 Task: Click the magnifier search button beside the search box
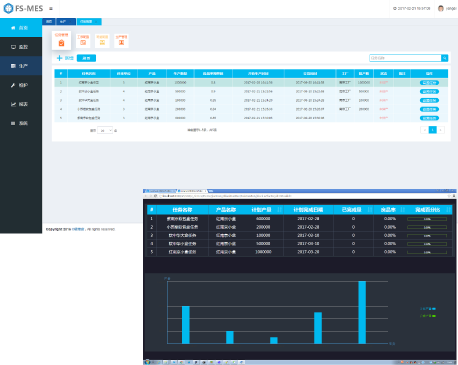click(445, 58)
